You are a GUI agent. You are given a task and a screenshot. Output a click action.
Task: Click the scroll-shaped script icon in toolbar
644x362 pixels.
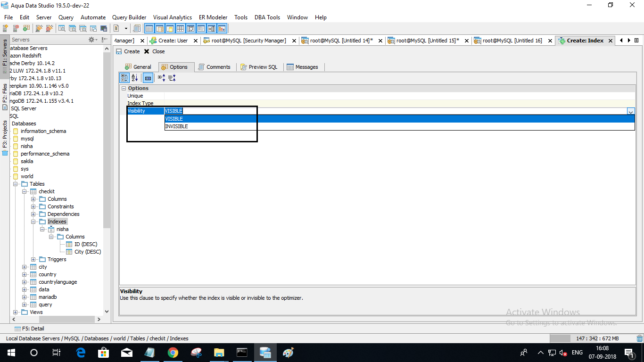click(x=137, y=28)
